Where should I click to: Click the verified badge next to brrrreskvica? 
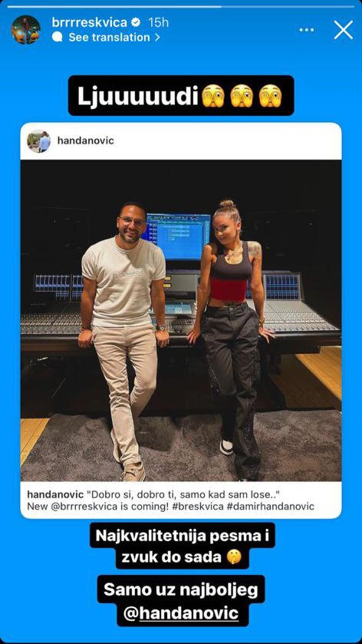(136, 22)
